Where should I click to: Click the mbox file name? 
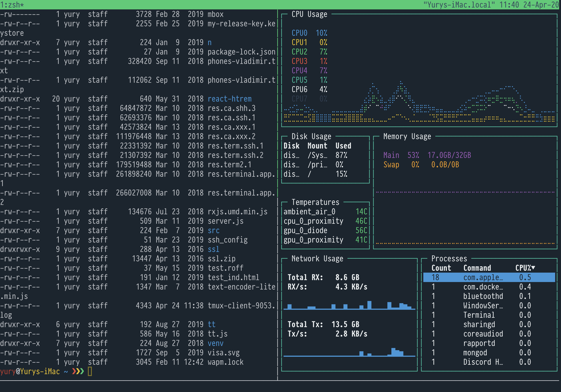pos(215,14)
